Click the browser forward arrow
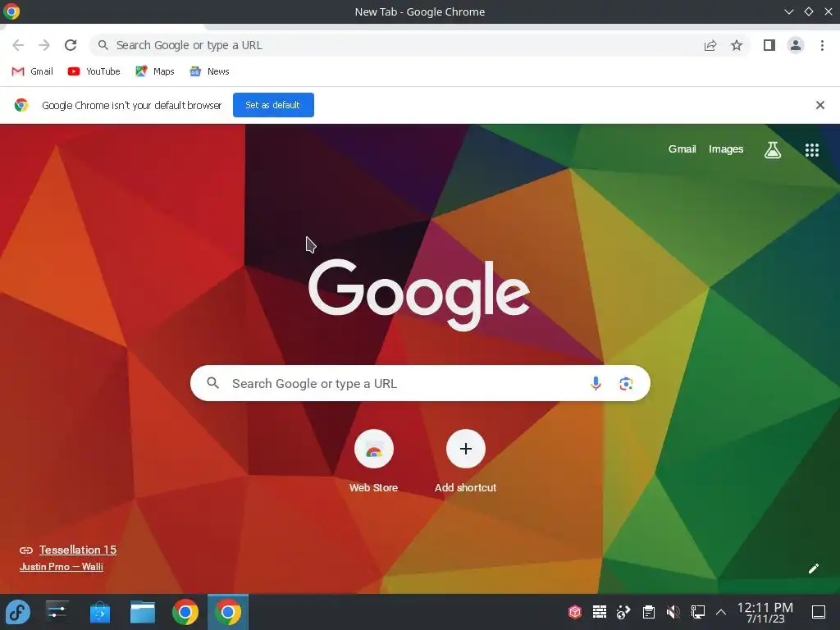 click(x=44, y=45)
